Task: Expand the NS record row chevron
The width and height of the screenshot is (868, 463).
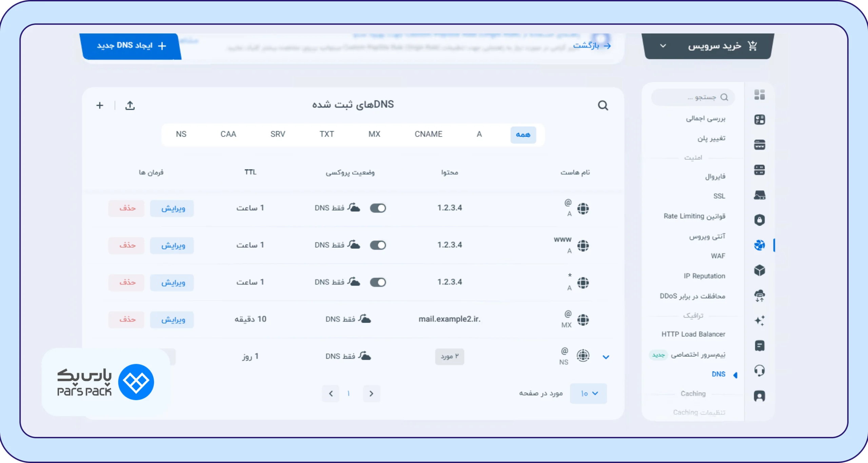Action: click(606, 357)
